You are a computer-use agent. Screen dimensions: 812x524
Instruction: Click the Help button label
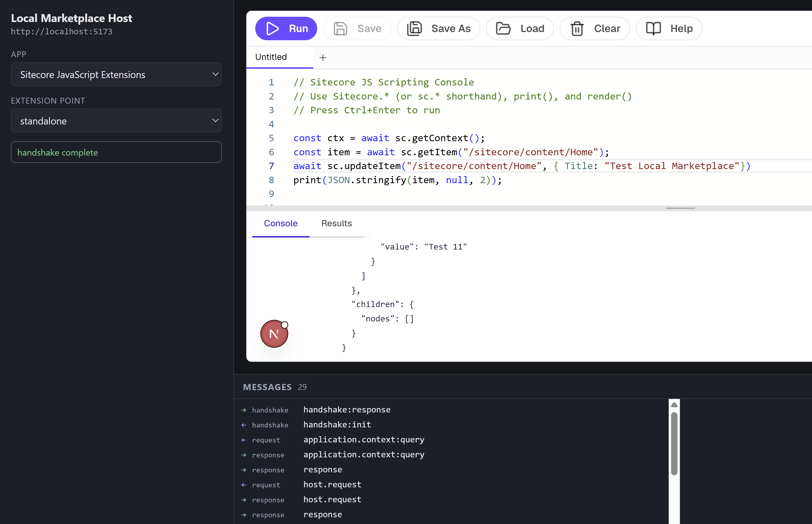(681, 28)
